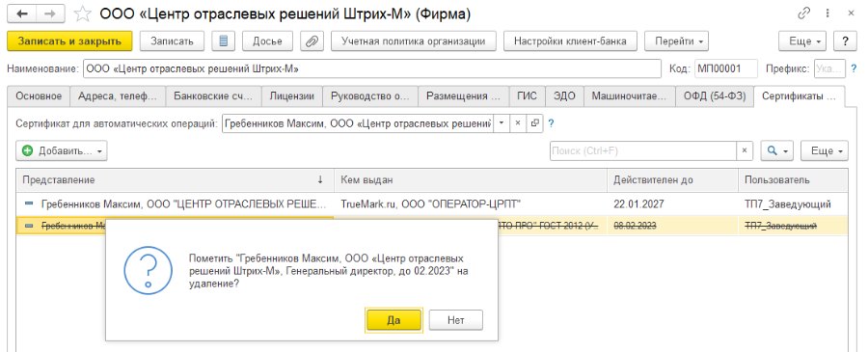
Task: Close the form with the window x
Action: (851, 14)
